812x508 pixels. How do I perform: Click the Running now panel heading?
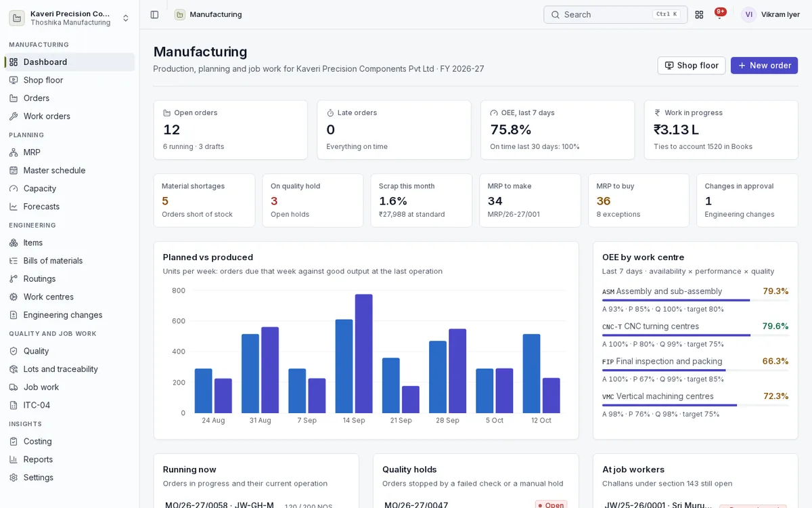[x=189, y=469]
